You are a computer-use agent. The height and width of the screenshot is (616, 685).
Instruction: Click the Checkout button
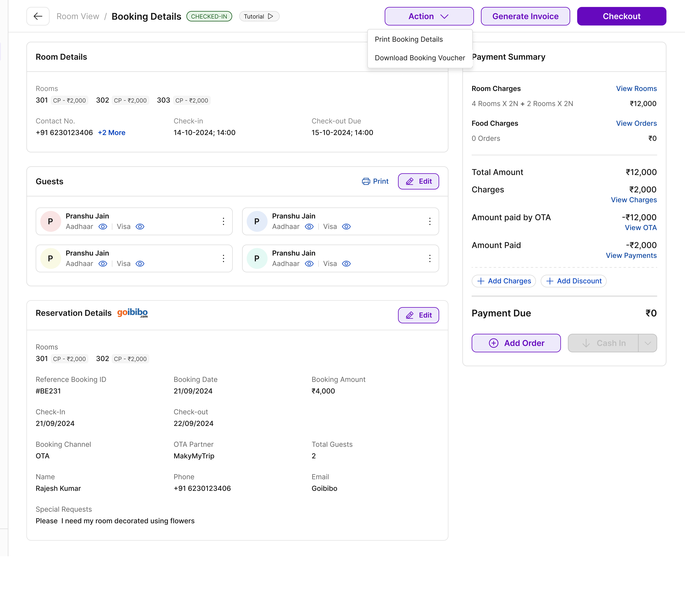[621, 16]
